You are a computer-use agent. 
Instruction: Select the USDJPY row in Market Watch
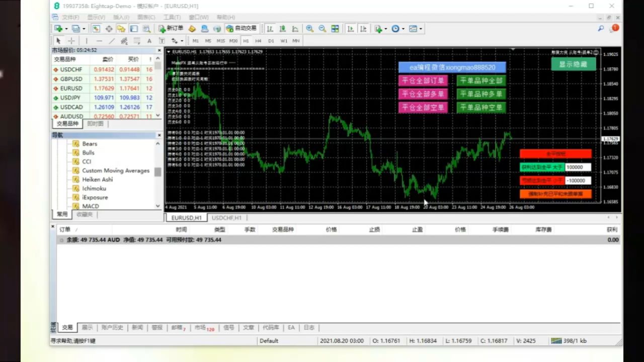tap(103, 98)
